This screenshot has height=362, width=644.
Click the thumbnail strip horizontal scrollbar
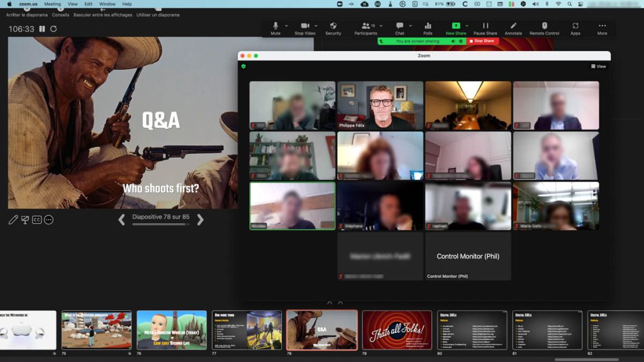pyautogui.click(x=587, y=359)
